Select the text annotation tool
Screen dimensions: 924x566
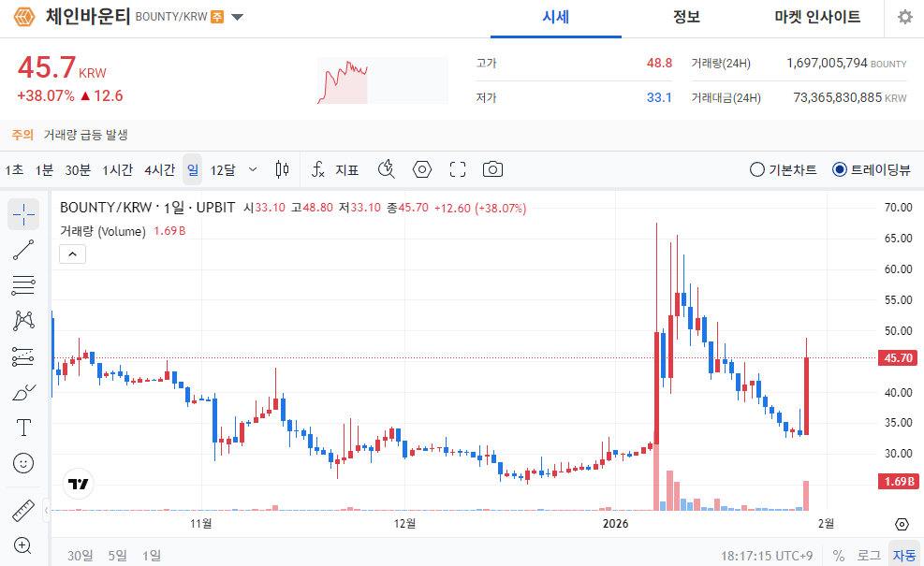pyautogui.click(x=23, y=427)
